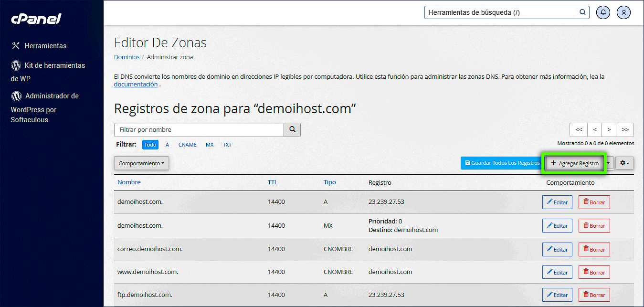This screenshot has width=644, height=307.
Task: Filter records by type CNAME
Action: click(187, 145)
